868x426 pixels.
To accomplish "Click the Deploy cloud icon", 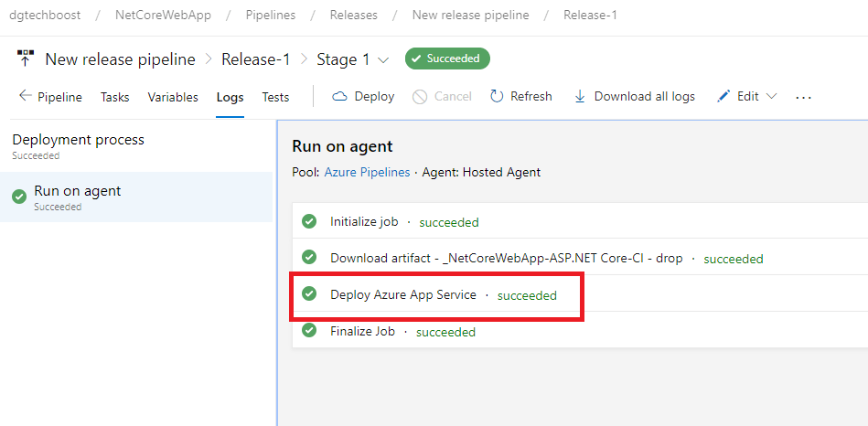I will coord(340,96).
